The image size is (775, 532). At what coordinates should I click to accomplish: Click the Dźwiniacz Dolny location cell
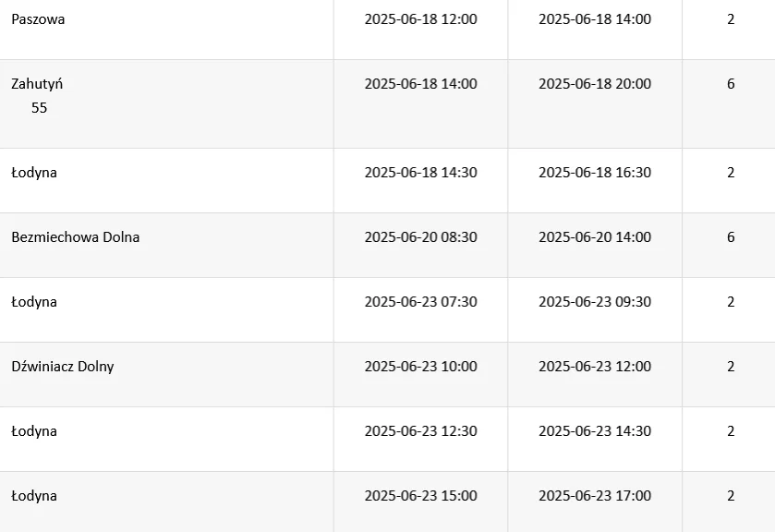[x=63, y=367]
